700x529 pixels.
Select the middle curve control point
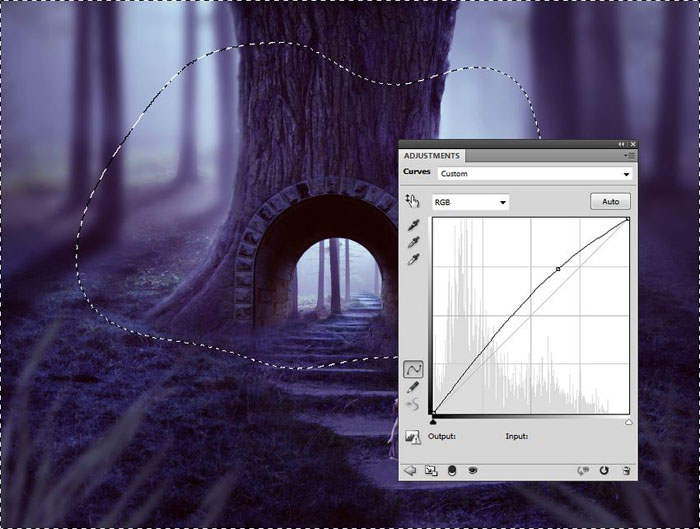coord(558,269)
